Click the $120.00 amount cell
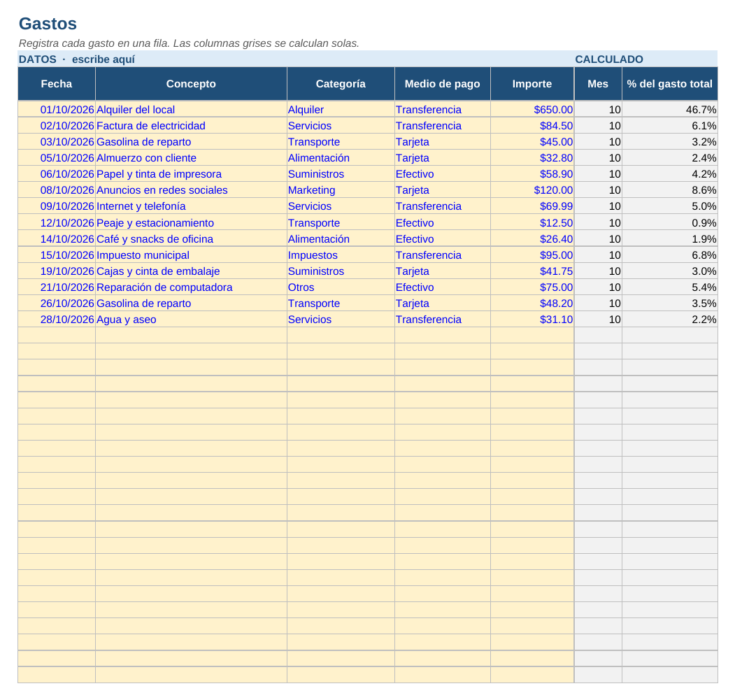Image resolution: width=735 pixels, height=700 pixels. point(532,190)
